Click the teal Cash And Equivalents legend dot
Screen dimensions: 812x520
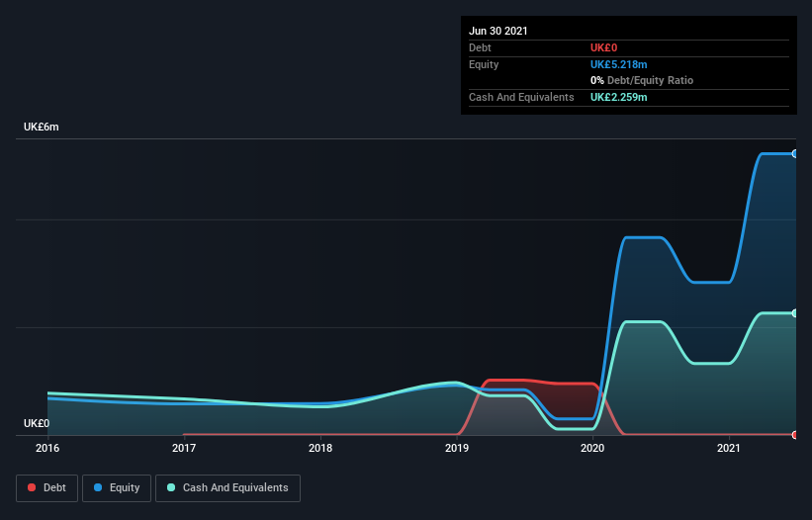(x=171, y=487)
